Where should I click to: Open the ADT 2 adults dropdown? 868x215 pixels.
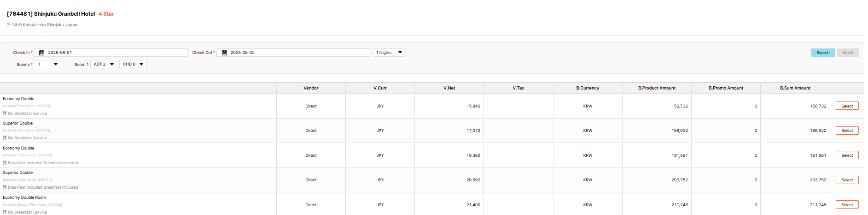(104, 64)
